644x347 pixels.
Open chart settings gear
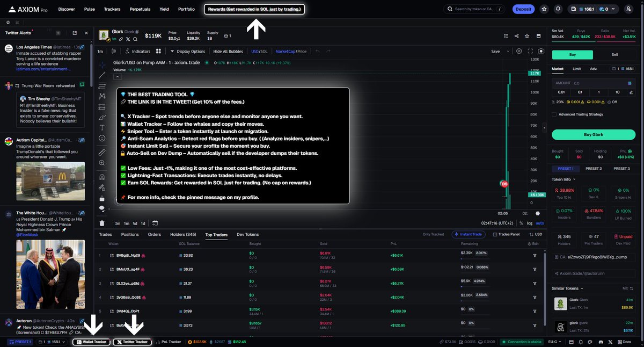[519, 51]
